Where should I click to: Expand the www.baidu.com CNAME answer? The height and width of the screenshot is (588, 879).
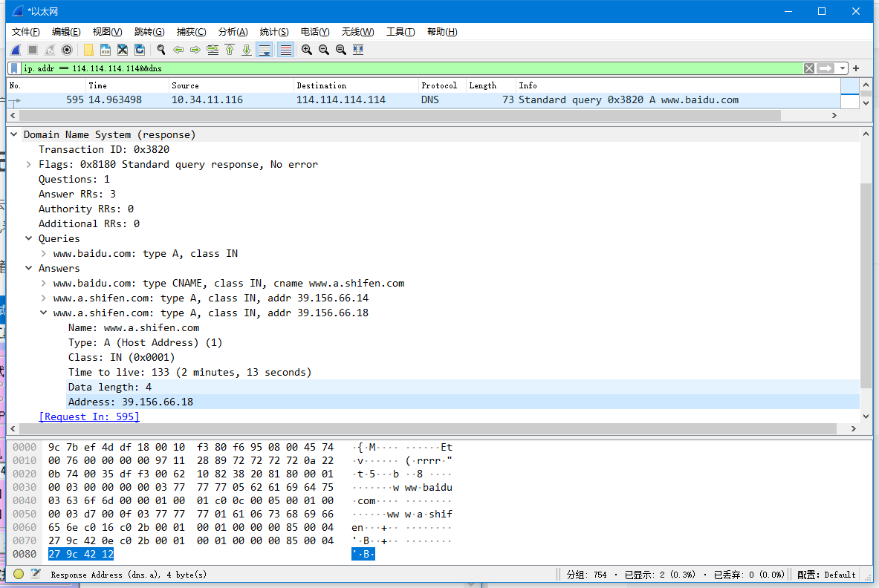pos(44,283)
